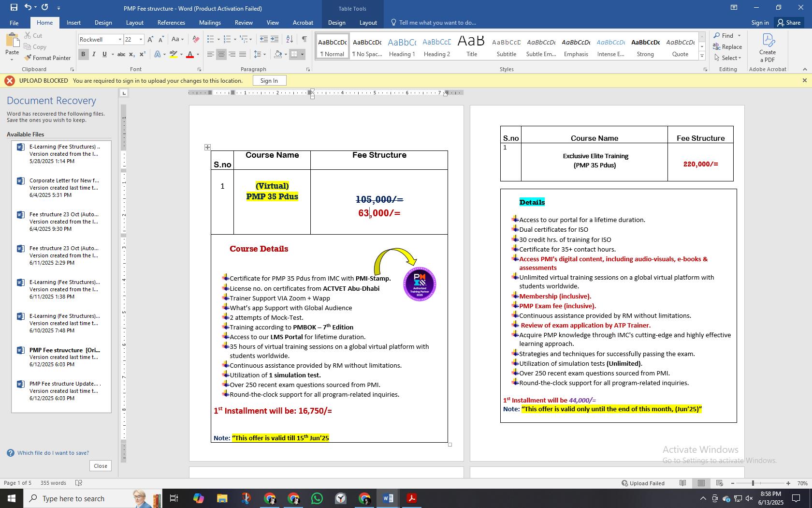Align text left
Screen dimensions: 812x508
[x=211, y=54]
